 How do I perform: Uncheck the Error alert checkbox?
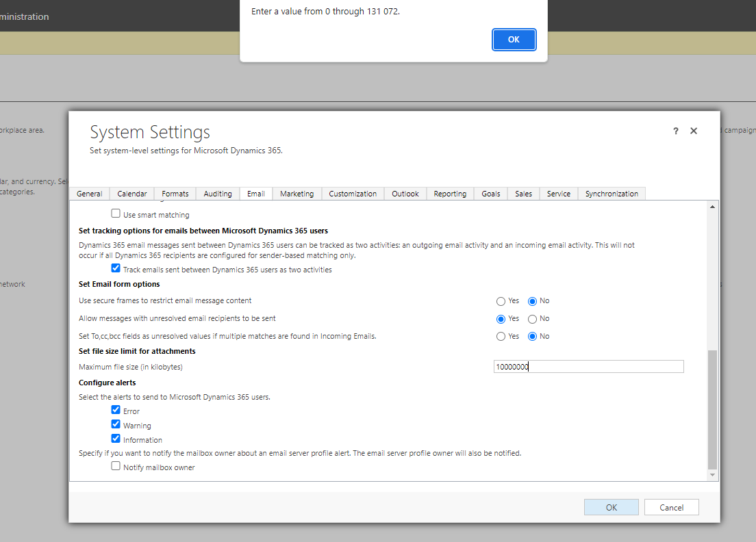pyautogui.click(x=116, y=410)
